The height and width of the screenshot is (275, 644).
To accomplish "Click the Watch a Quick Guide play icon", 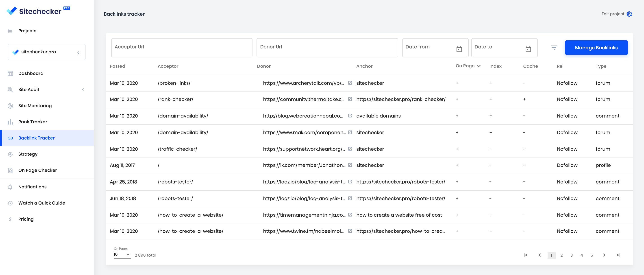I will [10, 203].
